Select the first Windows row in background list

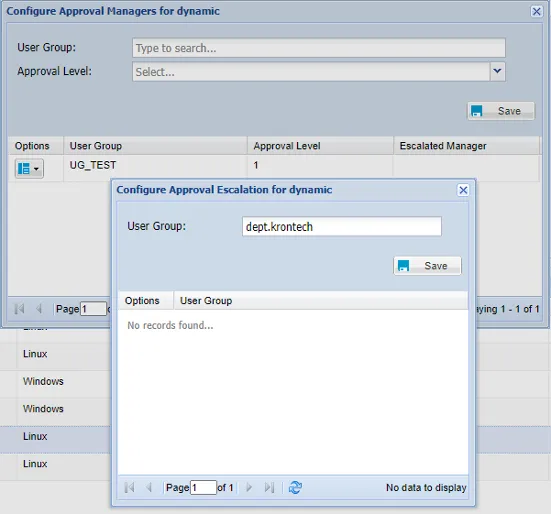tap(43, 381)
